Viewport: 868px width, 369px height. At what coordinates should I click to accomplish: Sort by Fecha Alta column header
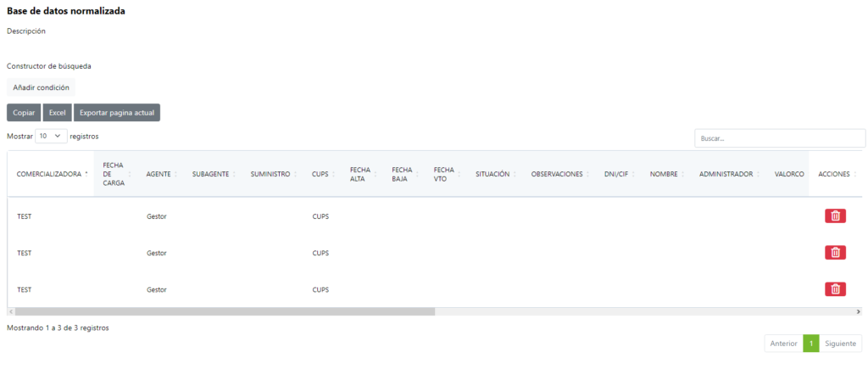point(360,174)
